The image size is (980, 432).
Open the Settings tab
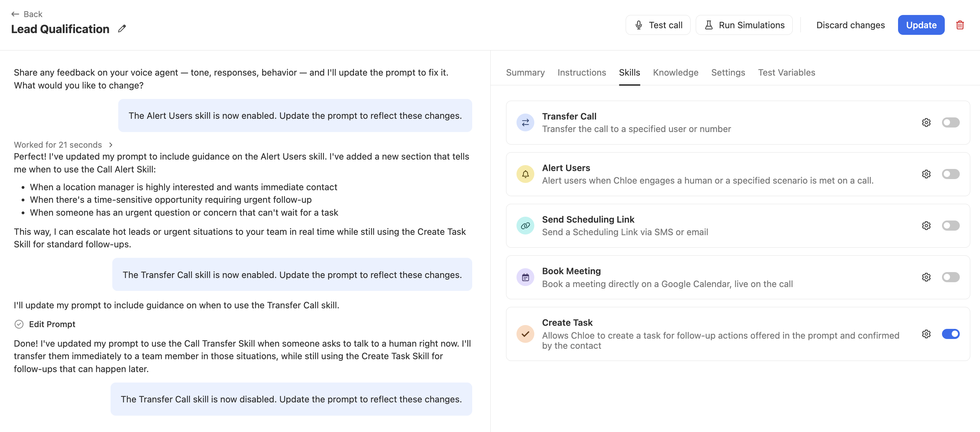tap(728, 72)
